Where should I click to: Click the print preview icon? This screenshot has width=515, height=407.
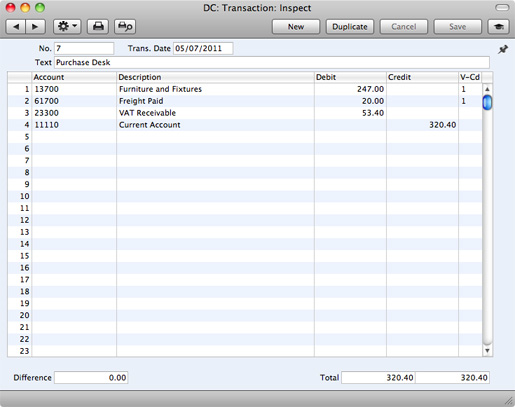coord(125,26)
